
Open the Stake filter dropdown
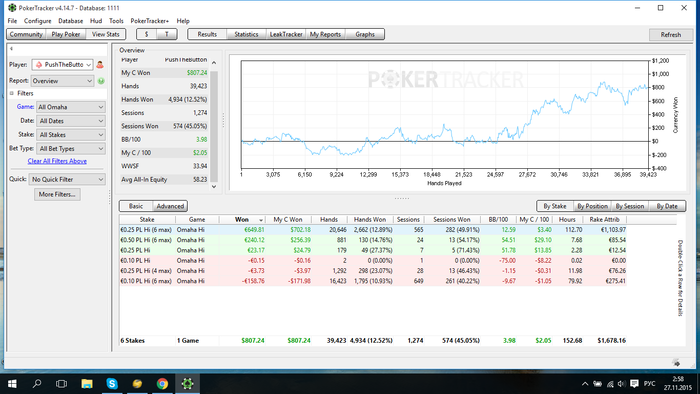point(71,135)
